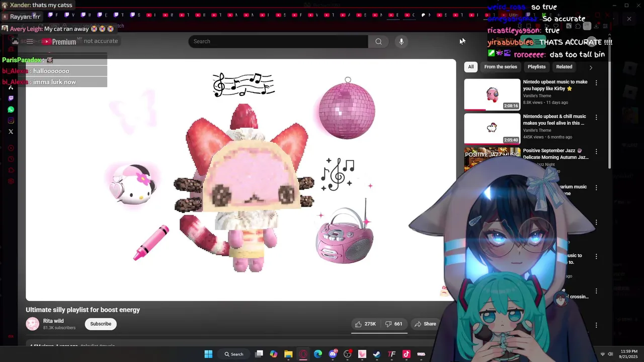The image size is (644, 362).
Task: Click title Nintendo upbeat music to make you happy
Action: pyautogui.click(x=555, y=85)
